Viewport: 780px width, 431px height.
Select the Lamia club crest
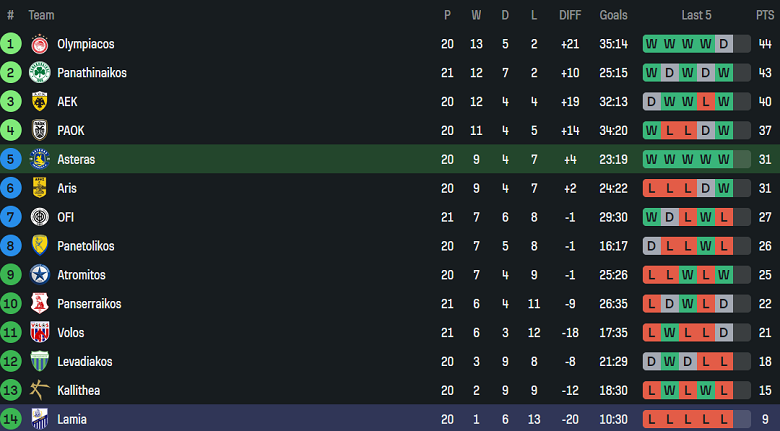40,419
